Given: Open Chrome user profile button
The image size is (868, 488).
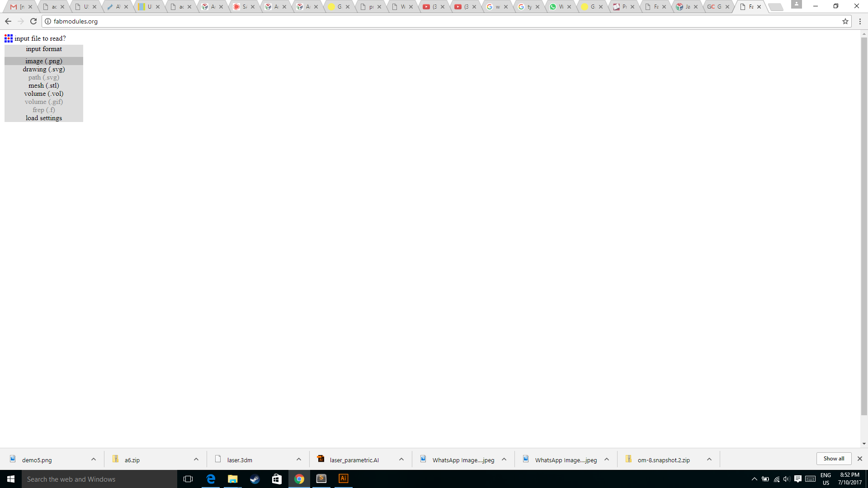Looking at the screenshot, I should [797, 4].
